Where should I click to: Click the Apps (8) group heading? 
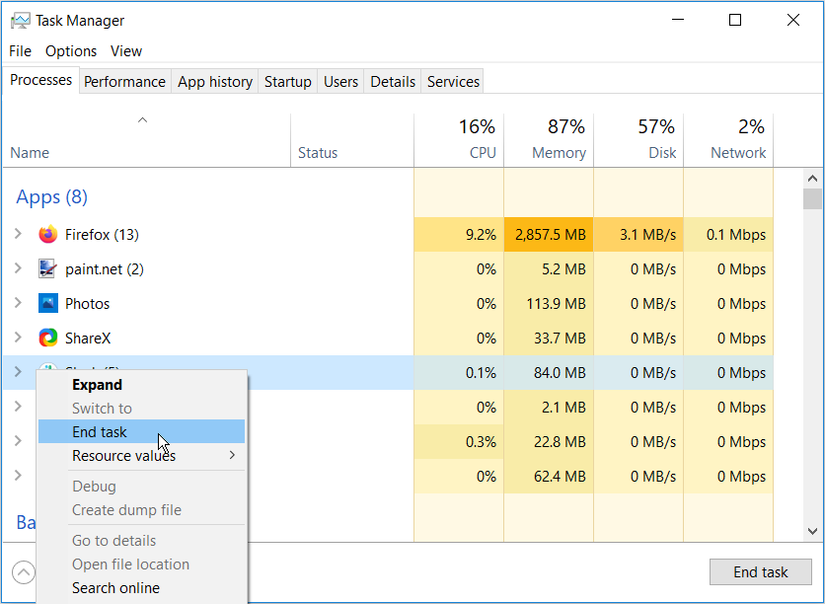tap(52, 197)
